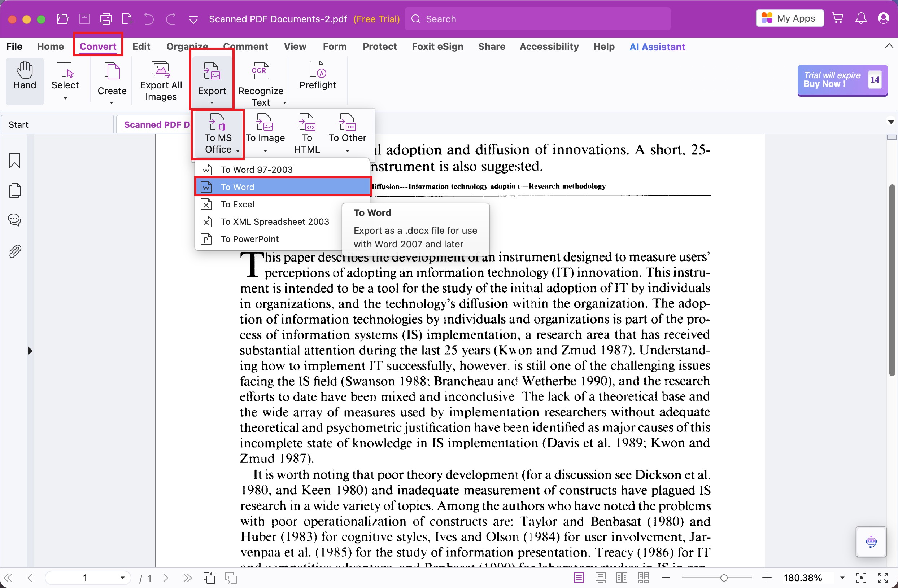
Task: Switch to the Protect tab
Action: 380,47
